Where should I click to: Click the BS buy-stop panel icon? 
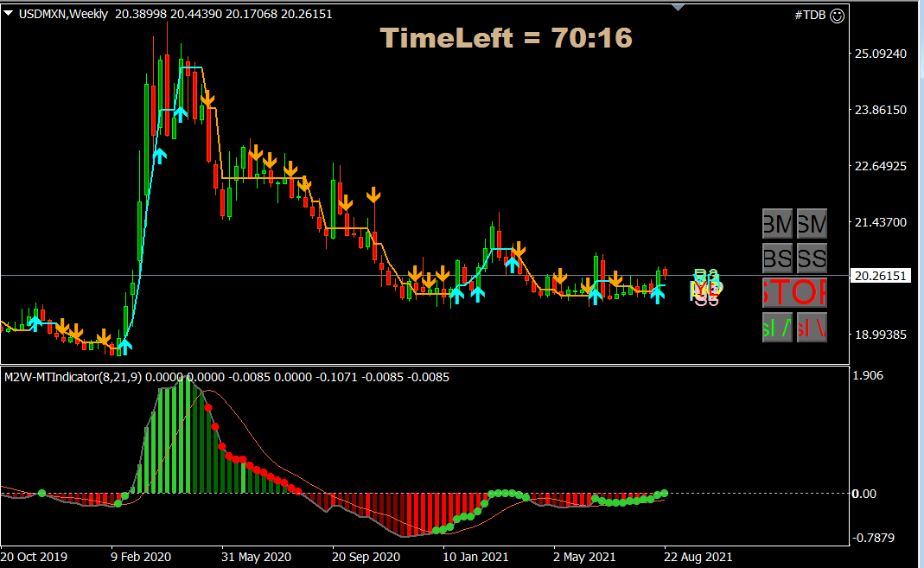(x=776, y=258)
